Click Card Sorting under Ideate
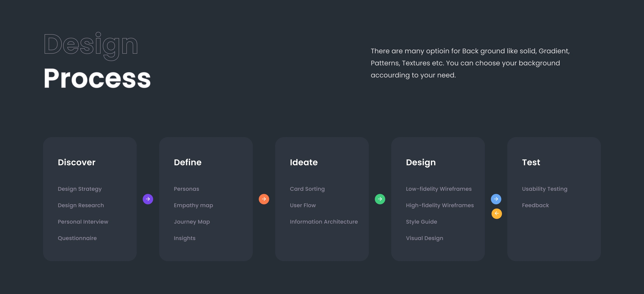This screenshot has height=294, width=644. (x=307, y=189)
